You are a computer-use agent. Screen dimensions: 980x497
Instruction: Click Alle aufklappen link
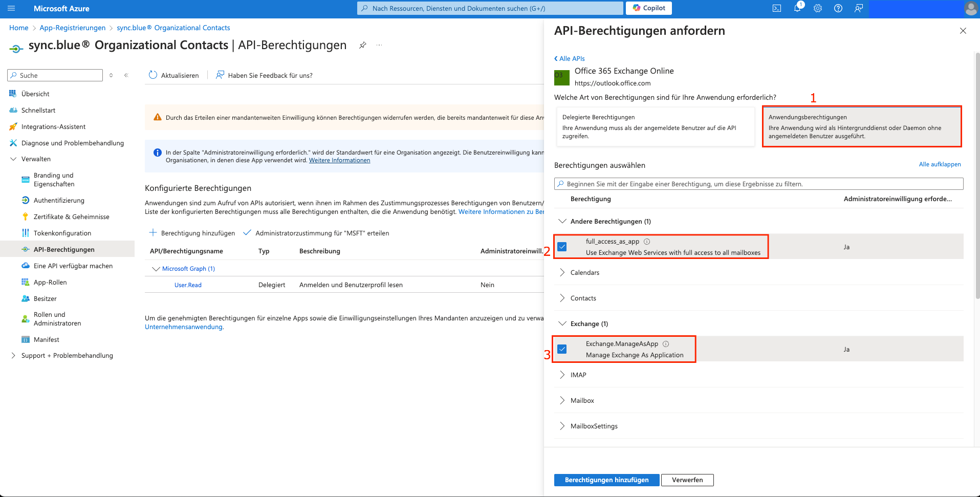tap(940, 164)
